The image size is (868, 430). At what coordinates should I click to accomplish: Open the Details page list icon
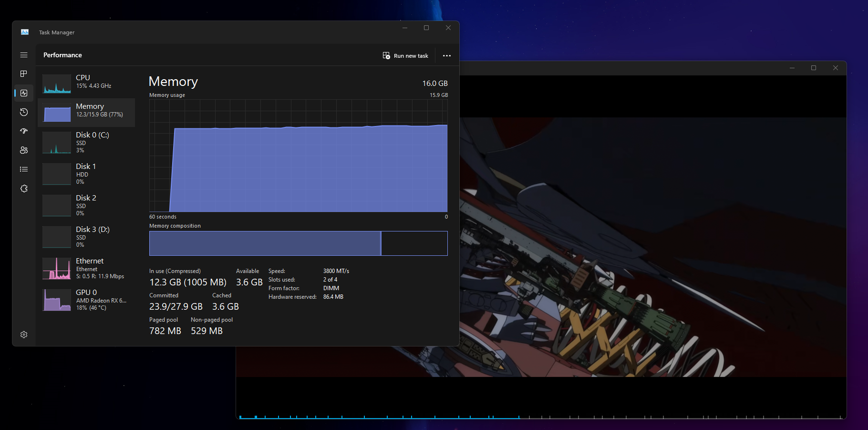pos(24,169)
